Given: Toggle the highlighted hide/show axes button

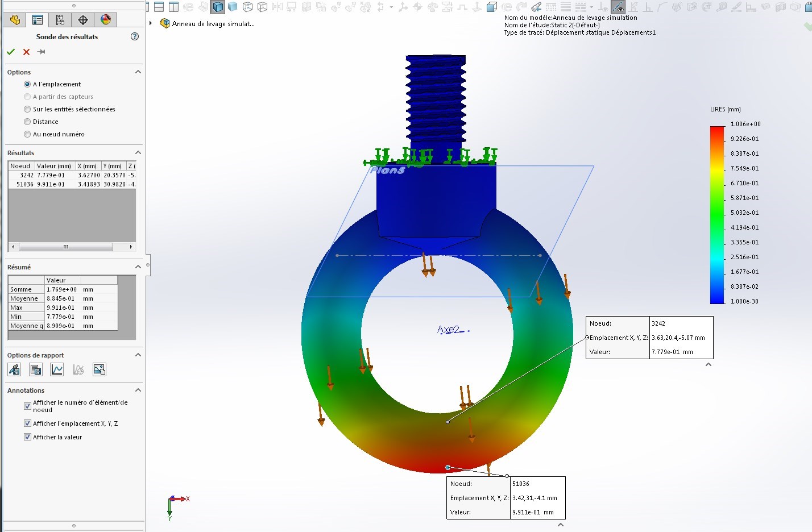Looking at the screenshot, I should coord(618,7).
